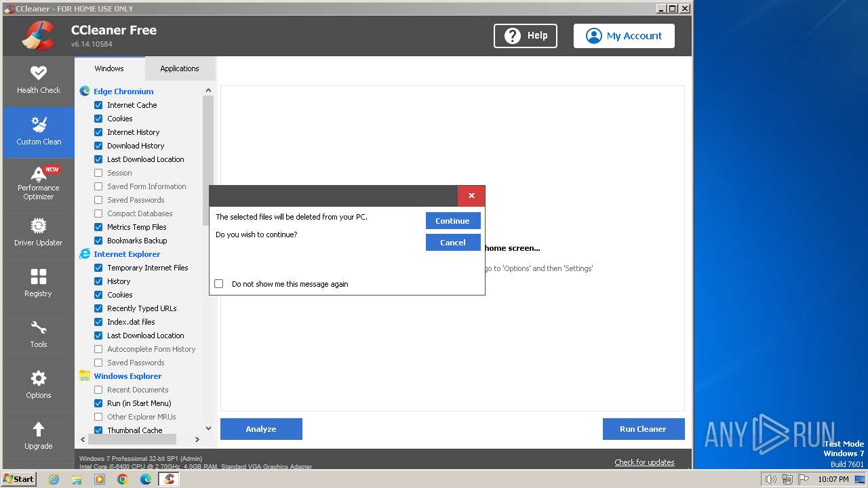Enable Autocomplete Form History checkbox

tap(98, 349)
